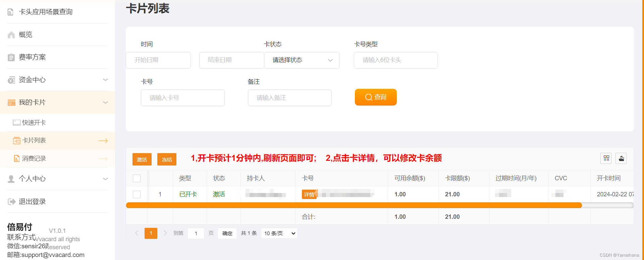Click the fund center icon beside 资金中心

[11, 80]
